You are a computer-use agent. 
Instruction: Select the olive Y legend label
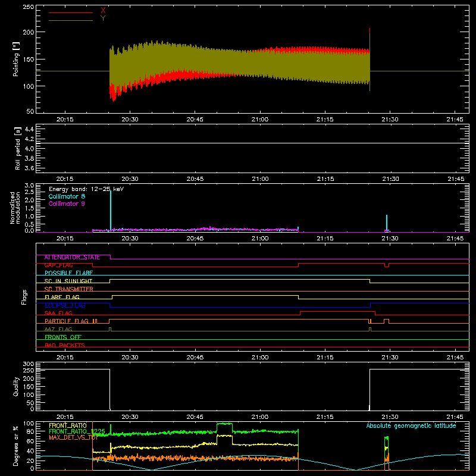coord(103,18)
